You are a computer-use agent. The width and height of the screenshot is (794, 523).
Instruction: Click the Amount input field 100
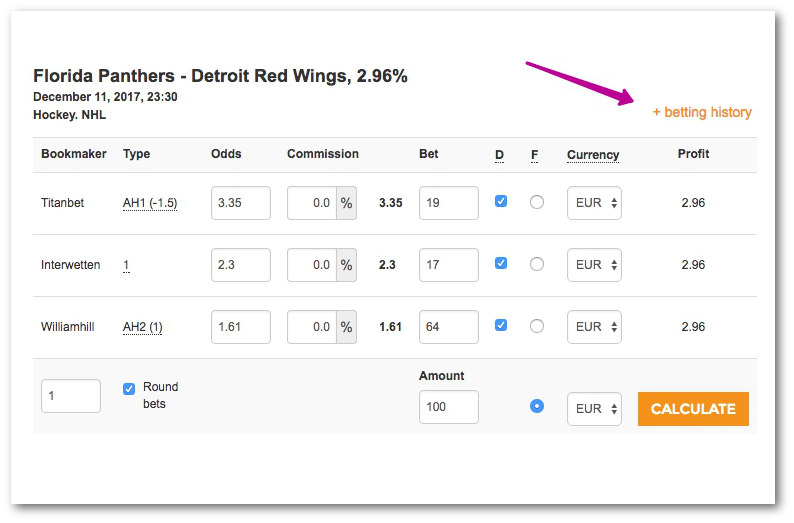pos(449,407)
